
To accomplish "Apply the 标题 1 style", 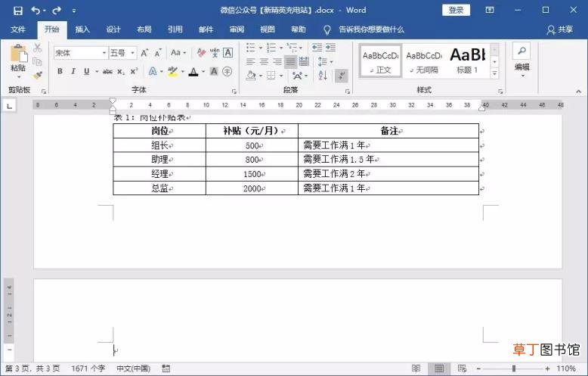I will coord(467,61).
